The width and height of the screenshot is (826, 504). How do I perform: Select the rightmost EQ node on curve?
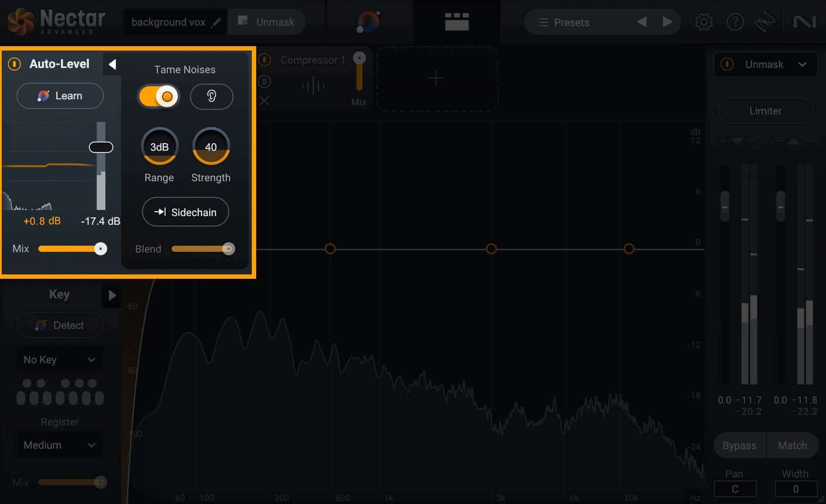point(629,249)
